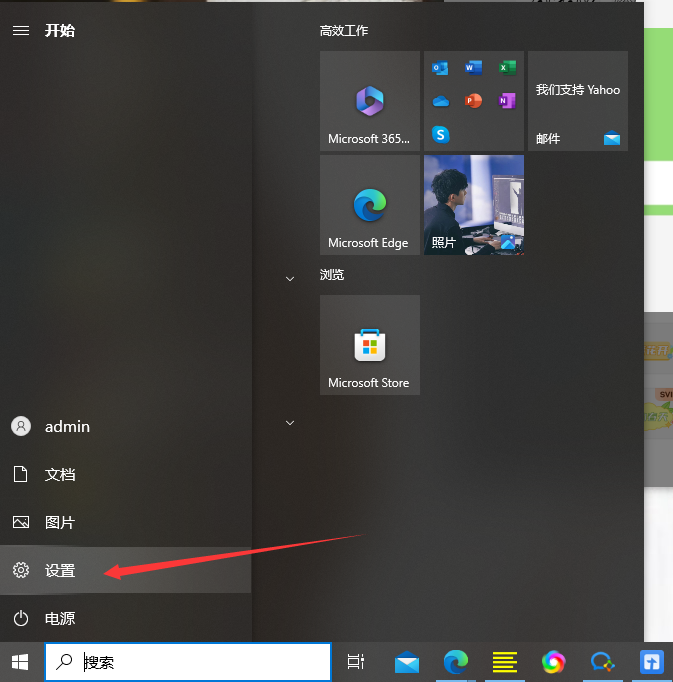Open OneDrive from the Office tile group
Screen dimensions: 673x682
pos(440,101)
